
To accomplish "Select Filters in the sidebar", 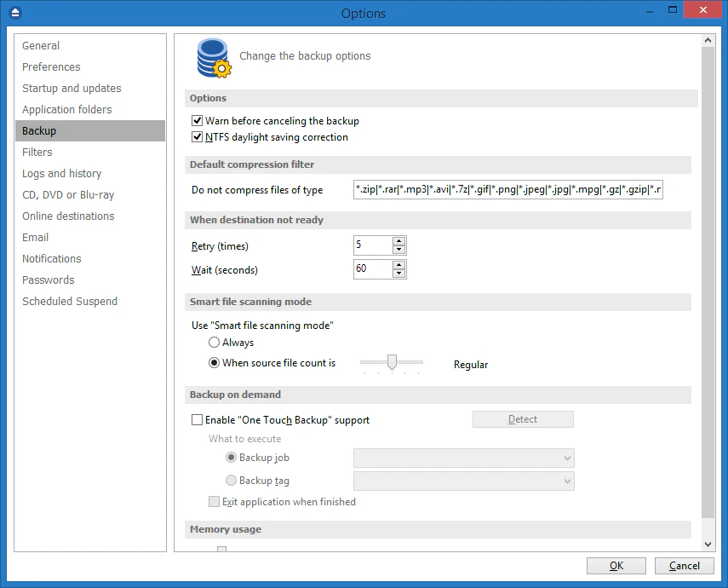I will (37, 152).
